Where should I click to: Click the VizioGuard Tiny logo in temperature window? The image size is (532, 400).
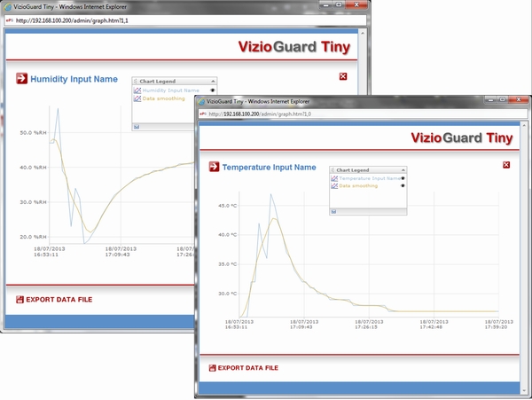(462, 137)
